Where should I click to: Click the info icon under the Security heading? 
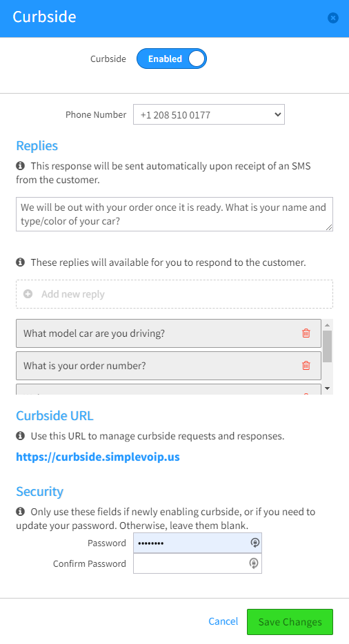pos(20,512)
